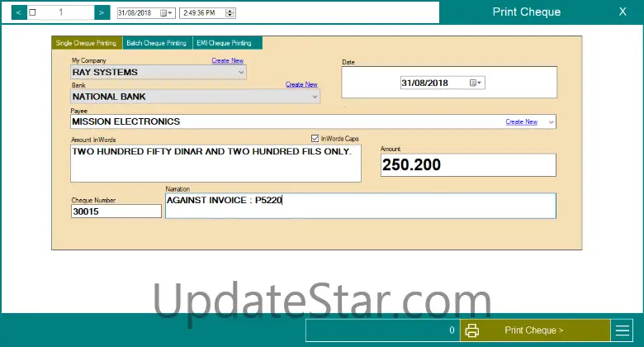
Task: Close the Print Cheque window
Action: pos(623,12)
